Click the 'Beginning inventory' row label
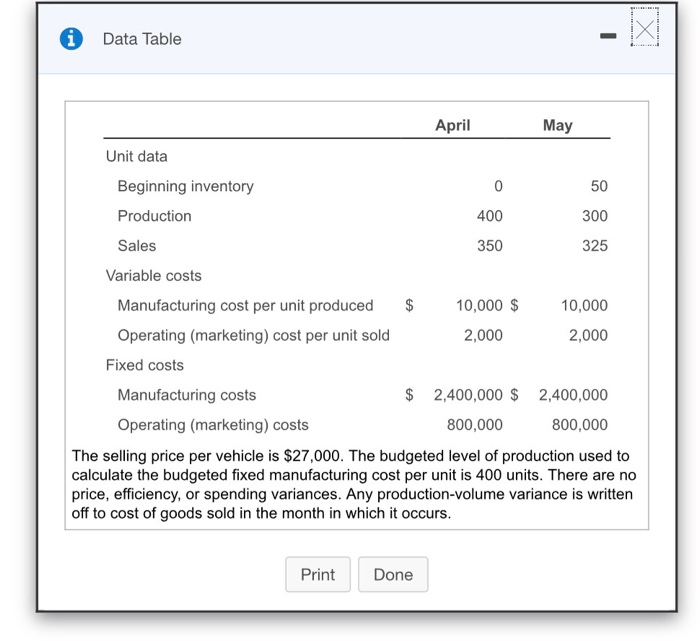Image resolution: width=700 pixels, height=641 pixels. click(x=186, y=186)
